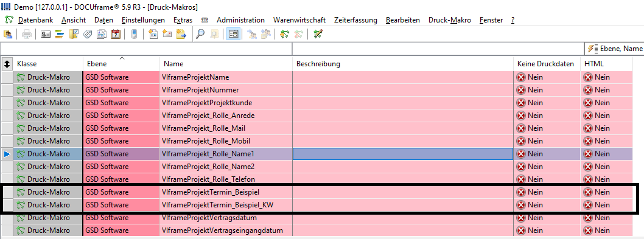Open the Warenwirtschaft menu

(x=299, y=19)
